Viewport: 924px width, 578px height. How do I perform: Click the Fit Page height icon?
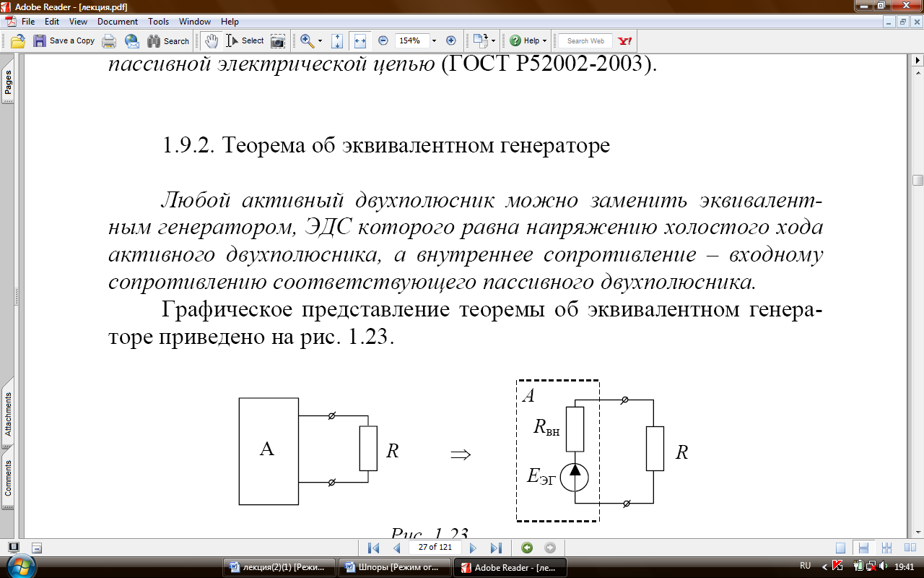pyautogui.click(x=337, y=40)
